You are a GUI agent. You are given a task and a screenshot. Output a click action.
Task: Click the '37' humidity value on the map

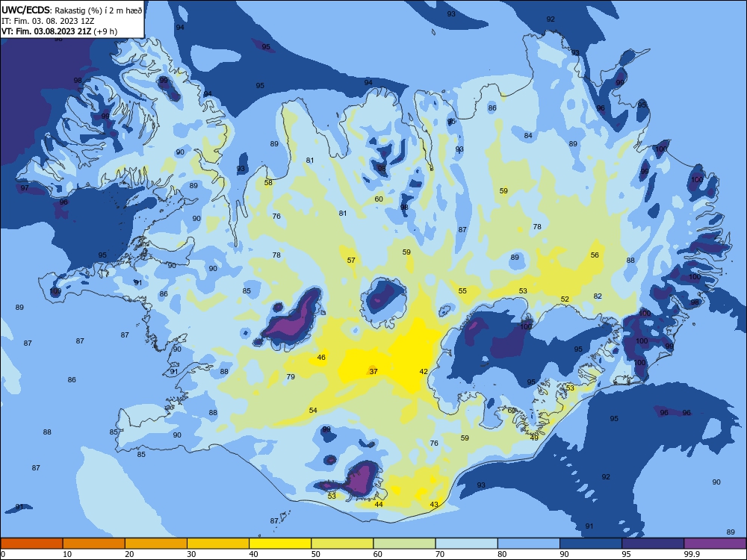click(373, 371)
